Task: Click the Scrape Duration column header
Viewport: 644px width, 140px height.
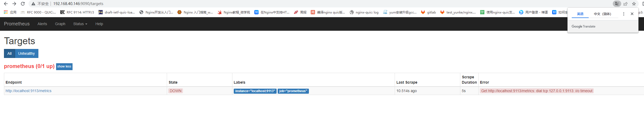Action: pyautogui.click(x=469, y=80)
